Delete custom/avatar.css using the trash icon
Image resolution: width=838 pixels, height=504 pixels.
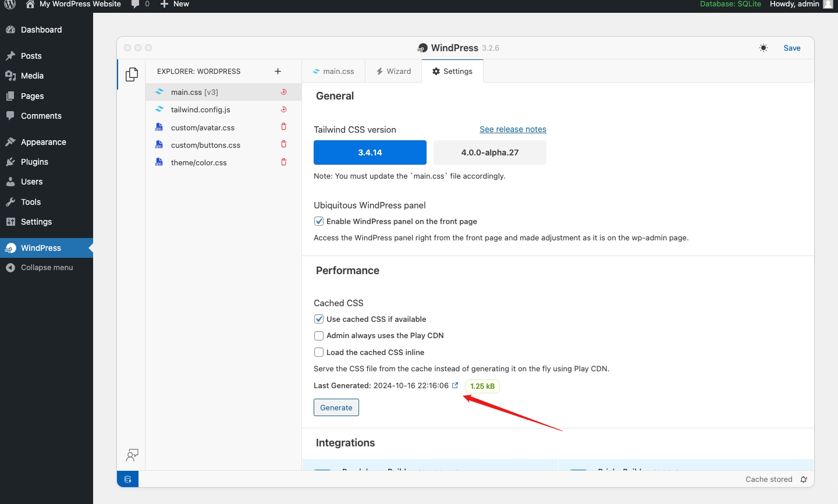click(283, 127)
